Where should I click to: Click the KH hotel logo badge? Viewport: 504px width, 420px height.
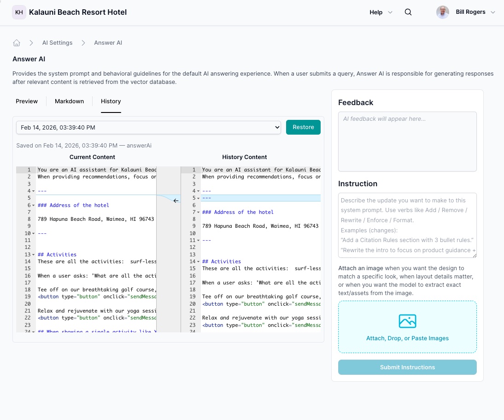[19, 12]
